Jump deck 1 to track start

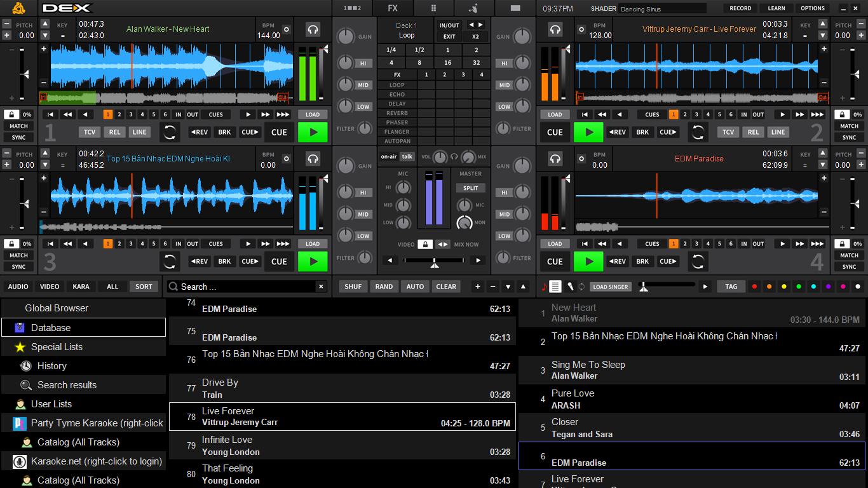pyautogui.click(x=50, y=114)
